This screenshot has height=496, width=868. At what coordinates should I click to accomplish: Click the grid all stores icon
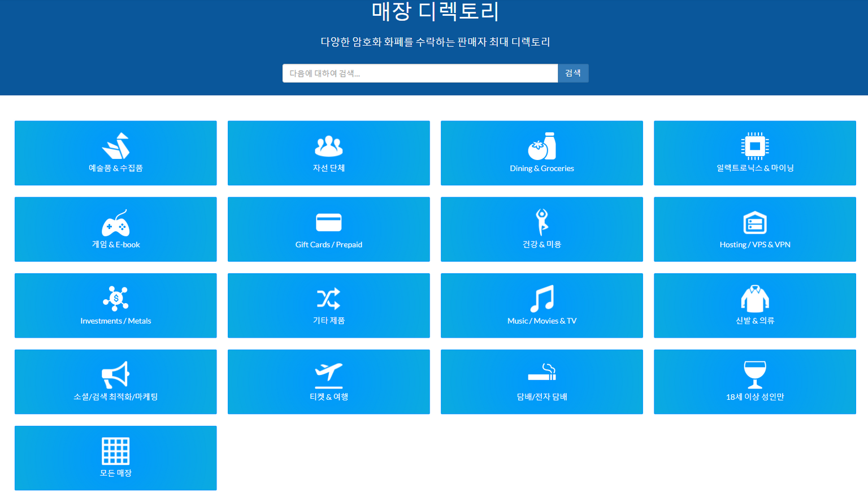tap(116, 451)
